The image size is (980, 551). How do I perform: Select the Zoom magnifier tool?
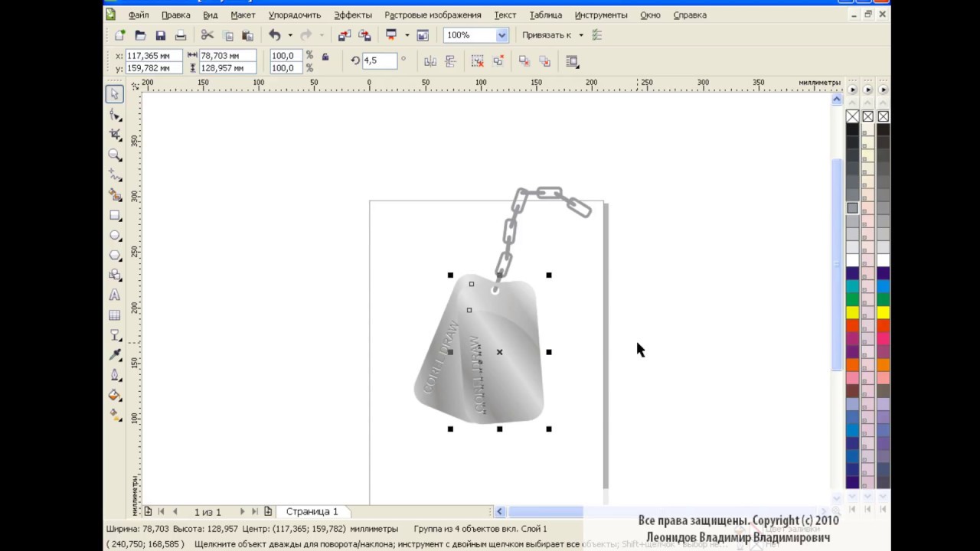115,155
